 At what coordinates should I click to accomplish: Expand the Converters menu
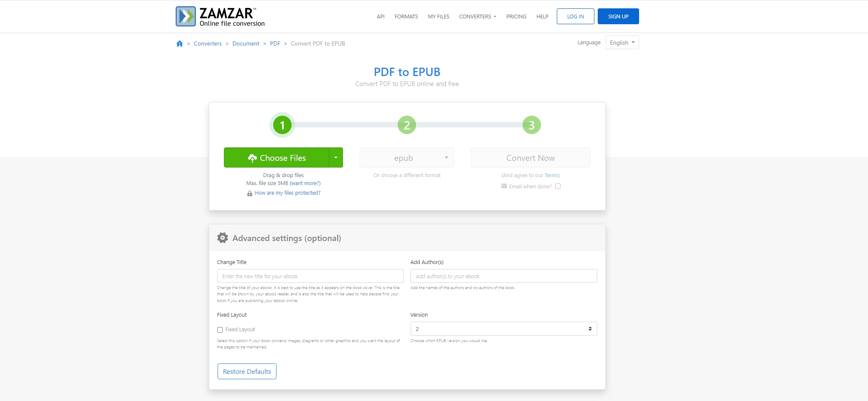click(477, 17)
